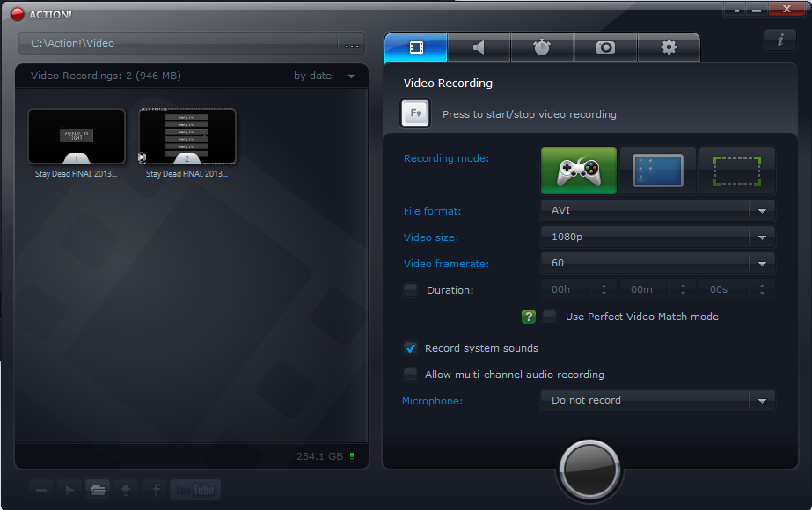Screen dimensions: 812x510
Task: Share recording to Facebook
Action: [156, 490]
